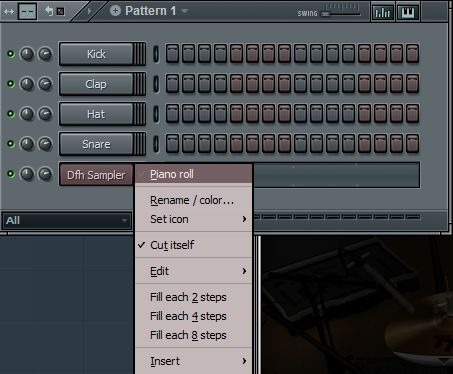Open the graph editor bars icon
453x374 pixels.
coord(382,13)
